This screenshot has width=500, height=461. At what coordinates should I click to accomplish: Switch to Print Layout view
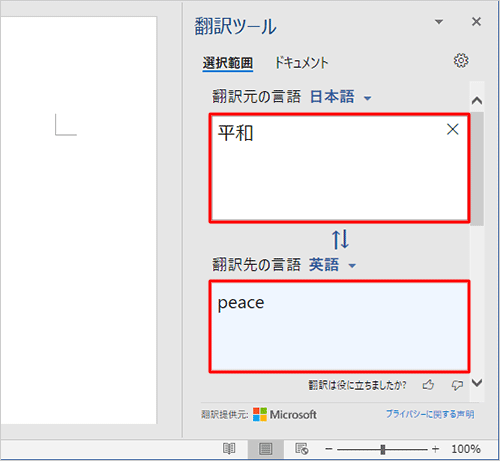pos(266,449)
